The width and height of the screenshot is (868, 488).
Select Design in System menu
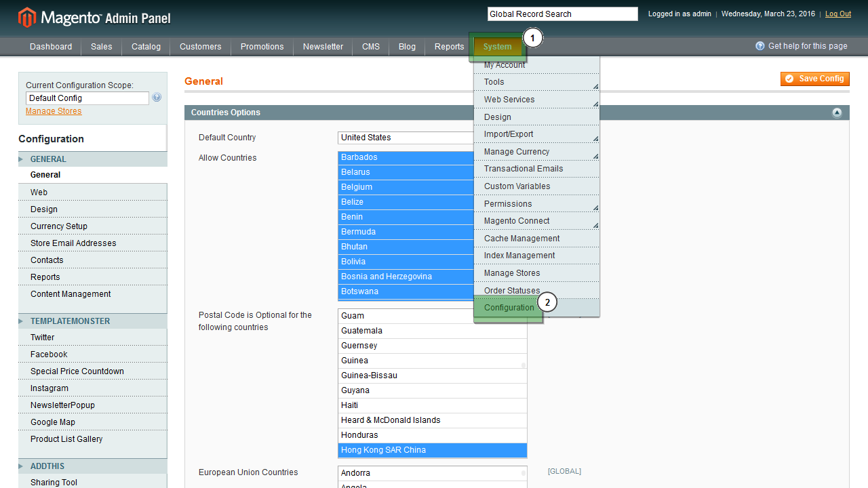point(536,117)
